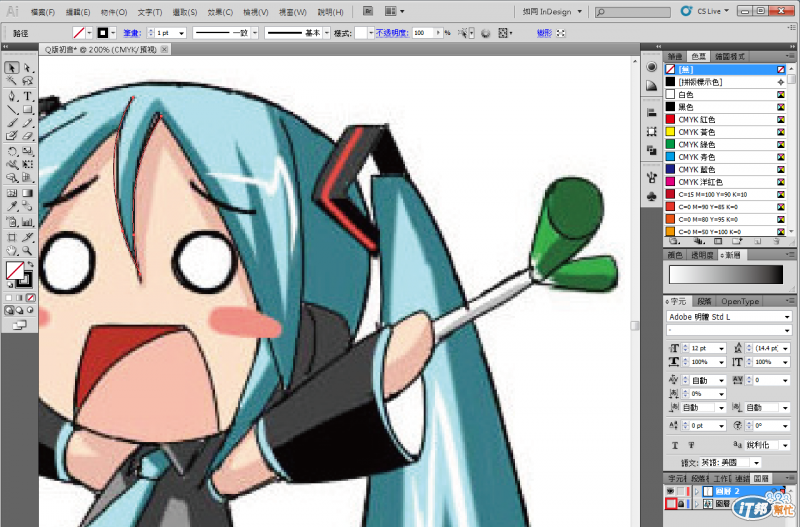Select the Column Graph tool

coord(27,222)
